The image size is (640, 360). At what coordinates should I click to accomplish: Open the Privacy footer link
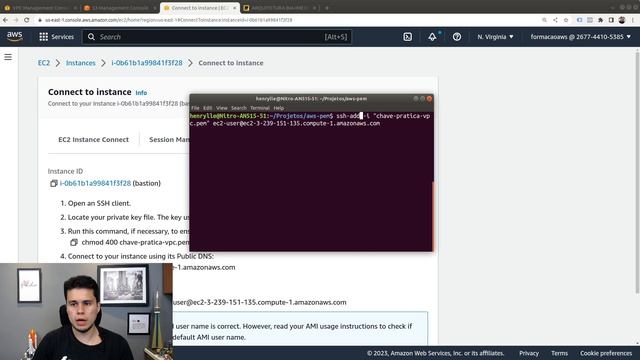529,353
